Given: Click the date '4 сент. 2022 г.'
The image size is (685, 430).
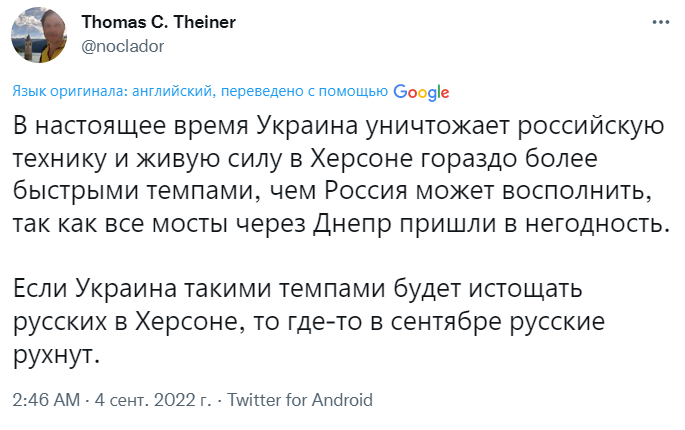Looking at the screenshot, I should [x=152, y=400].
